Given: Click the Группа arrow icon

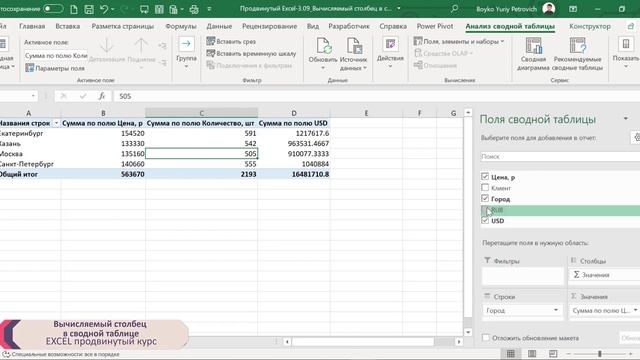Looking at the screenshot, I should (186, 44).
